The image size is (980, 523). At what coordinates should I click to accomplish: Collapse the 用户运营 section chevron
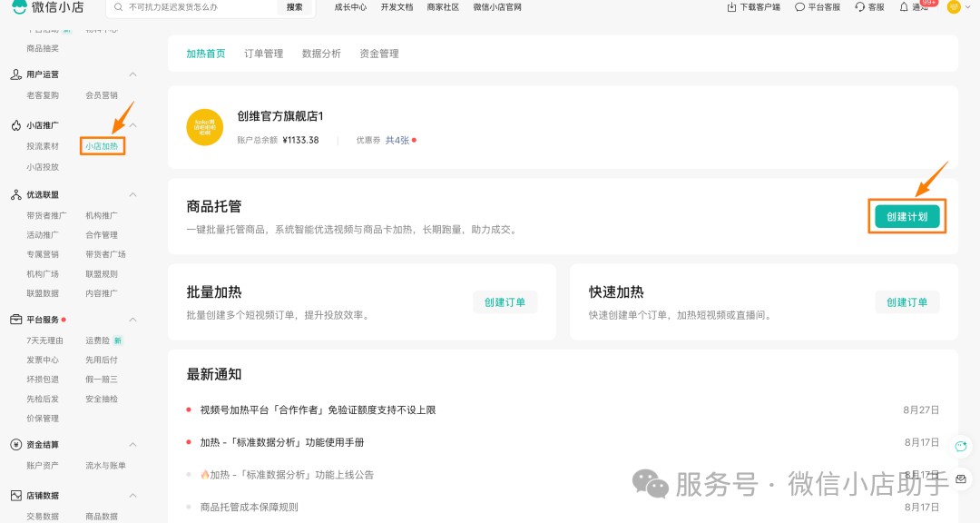pyautogui.click(x=133, y=74)
